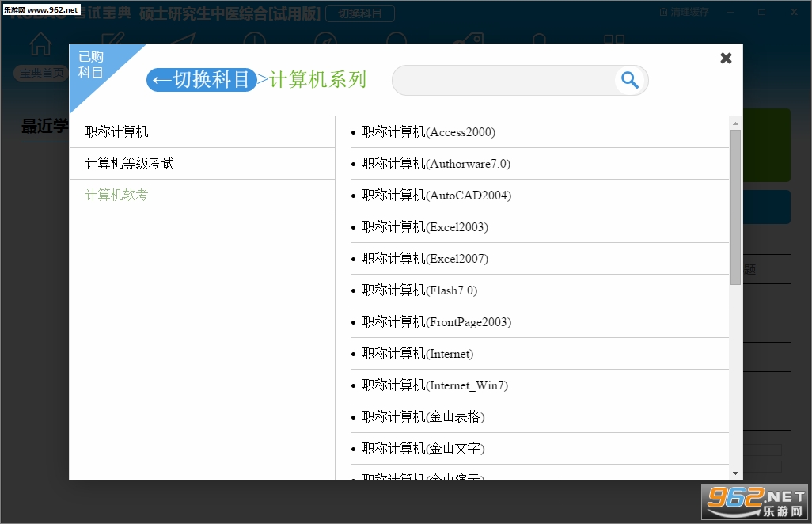
Task: Click the scrollbar up arrow
Action: 735,123
